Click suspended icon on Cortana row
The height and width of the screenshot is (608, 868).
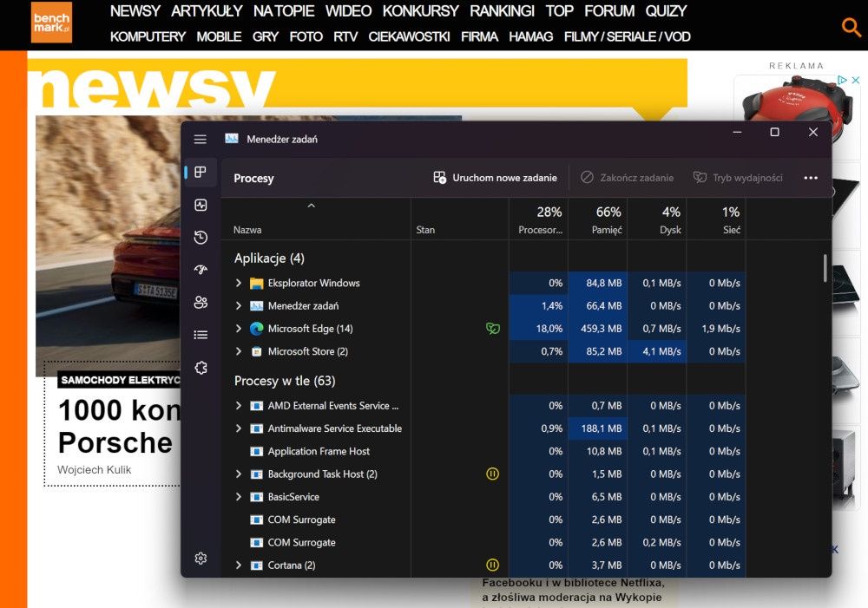click(x=492, y=565)
